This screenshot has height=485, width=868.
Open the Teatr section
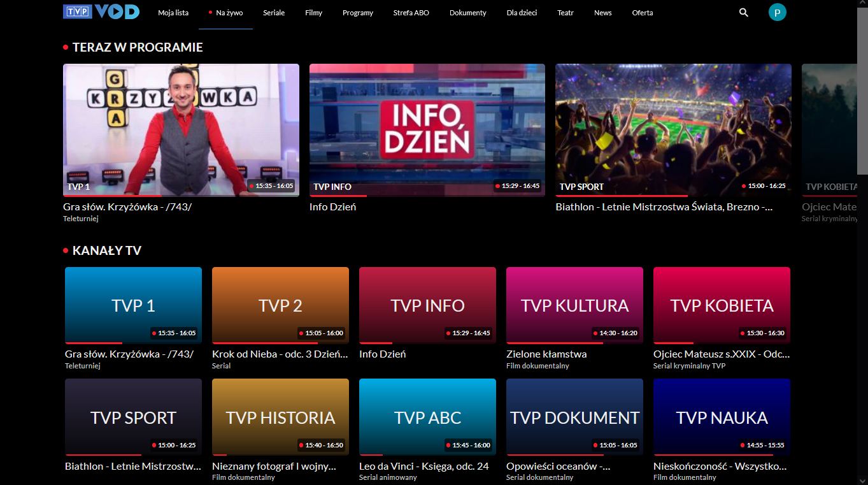[565, 12]
